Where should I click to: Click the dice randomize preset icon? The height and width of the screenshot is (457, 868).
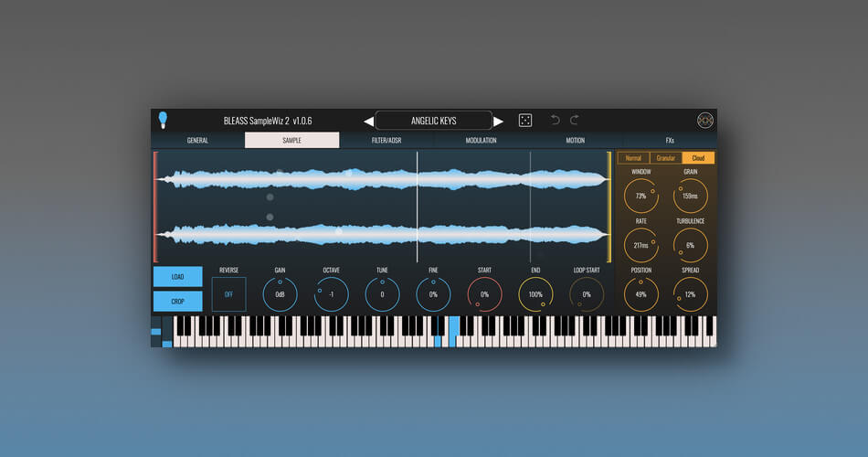click(525, 121)
